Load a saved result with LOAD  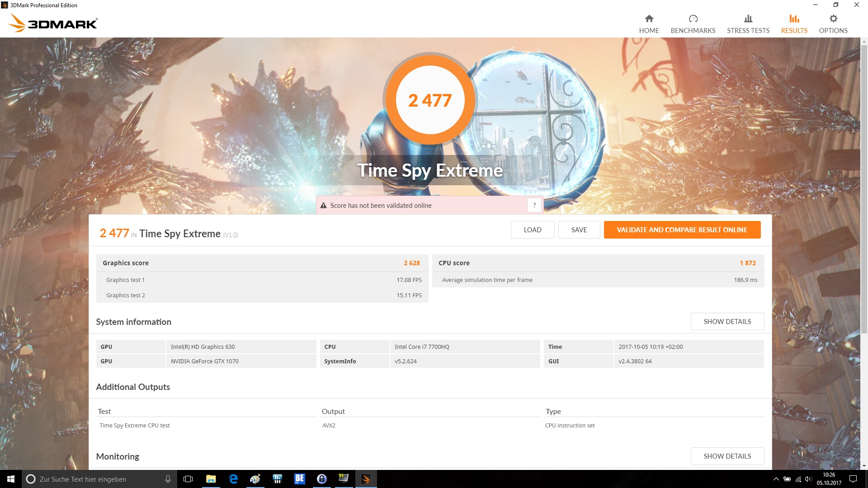(532, 230)
